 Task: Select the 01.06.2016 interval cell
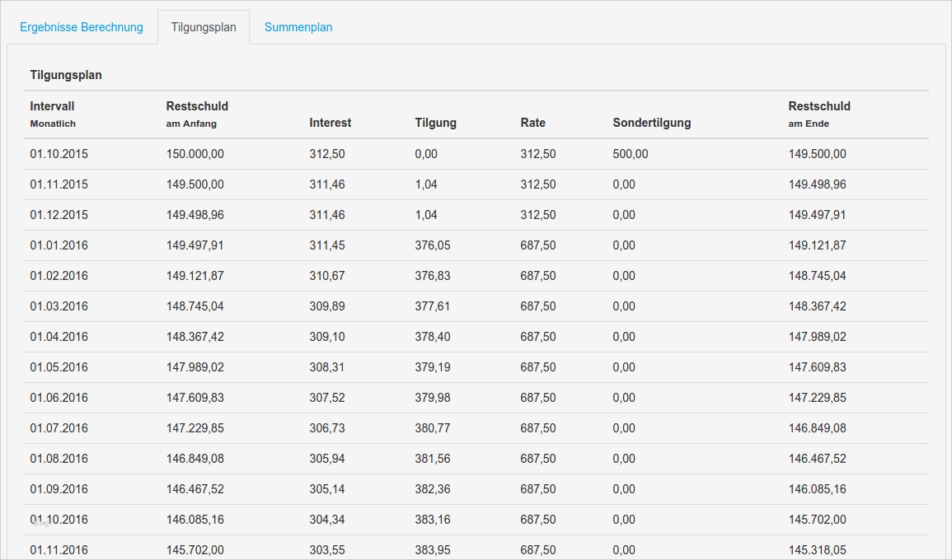[x=59, y=398]
